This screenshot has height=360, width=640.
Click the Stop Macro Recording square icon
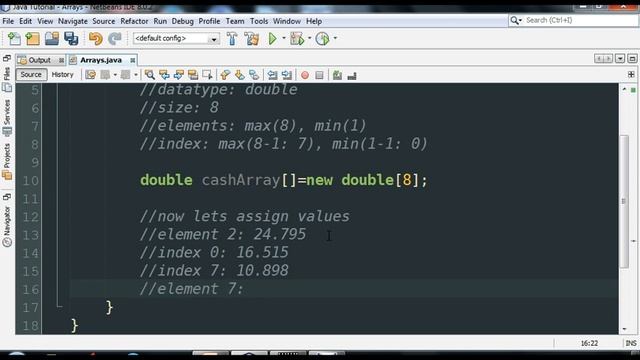tap(319, 76)
